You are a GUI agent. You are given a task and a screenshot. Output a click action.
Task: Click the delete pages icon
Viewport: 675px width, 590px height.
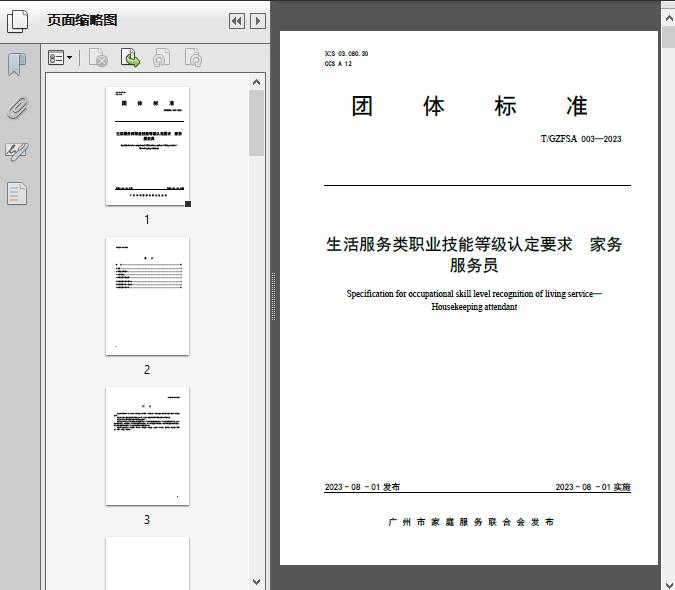coord(98,59)
